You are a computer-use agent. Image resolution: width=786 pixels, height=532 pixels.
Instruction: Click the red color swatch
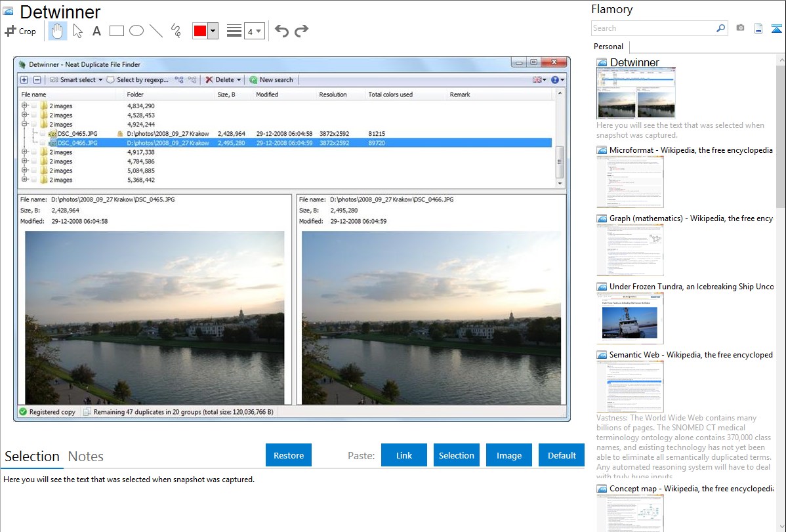point(200,31)
